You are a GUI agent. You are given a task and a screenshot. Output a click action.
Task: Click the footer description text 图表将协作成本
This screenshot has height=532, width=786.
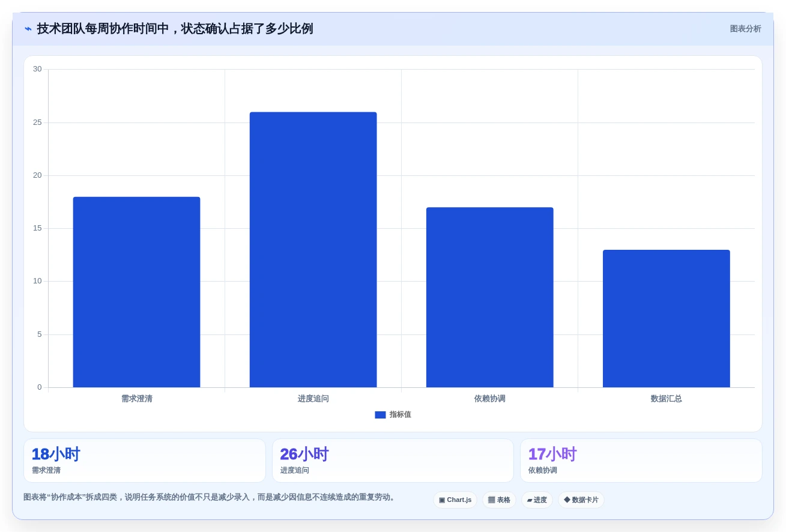click(211, 497)
